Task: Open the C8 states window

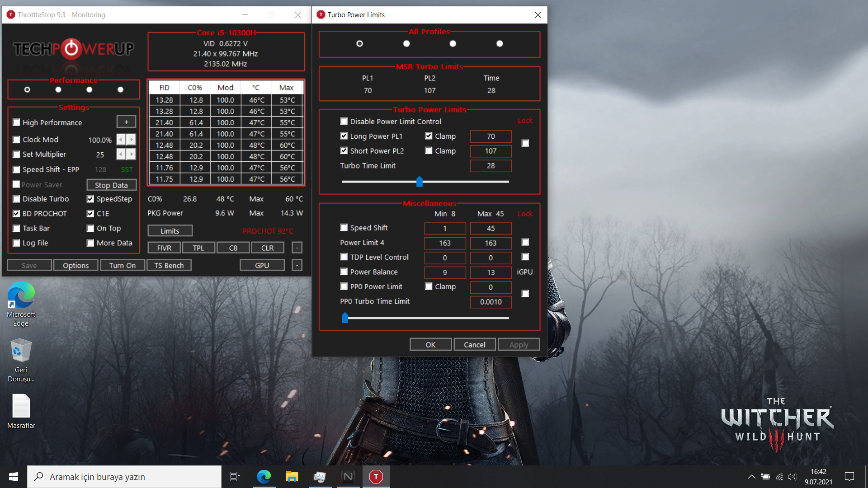Action: pyautogui.click(x=233, y=248)
